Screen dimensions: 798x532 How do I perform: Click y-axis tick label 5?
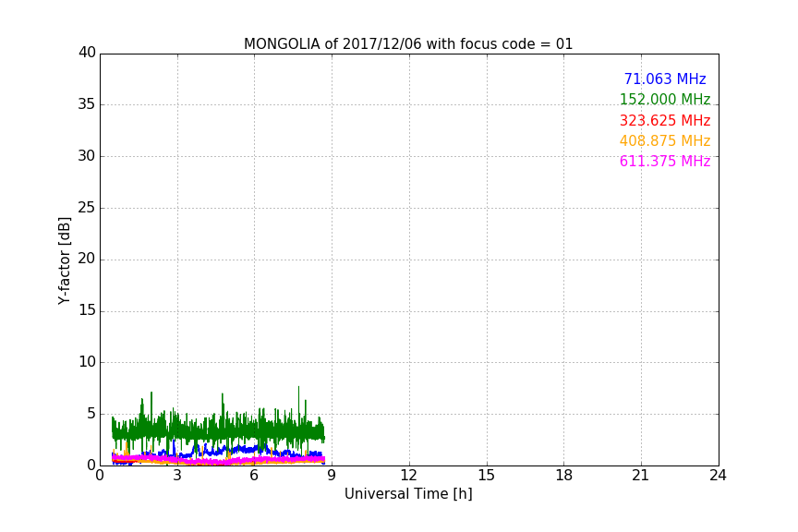(91, 414)
